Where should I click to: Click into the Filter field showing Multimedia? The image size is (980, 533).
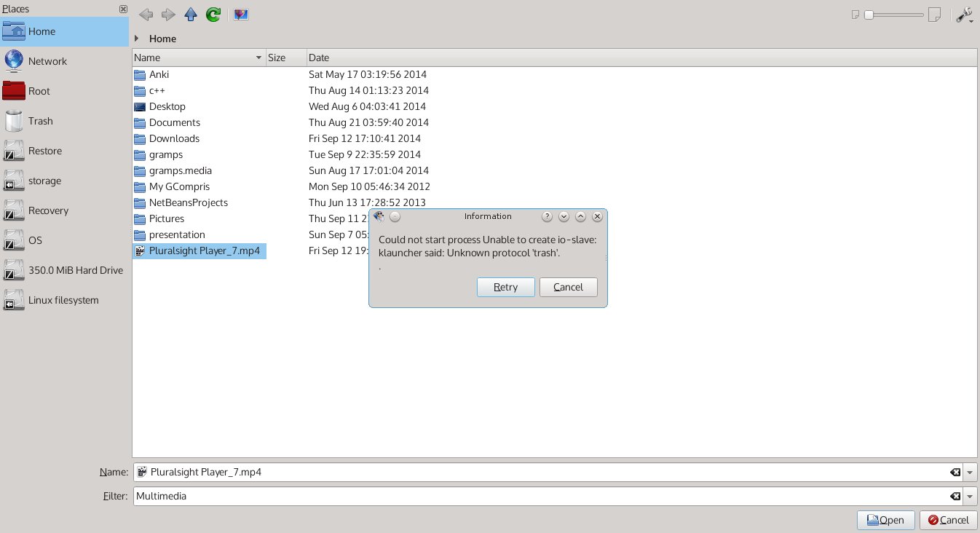tap(540, 496)
